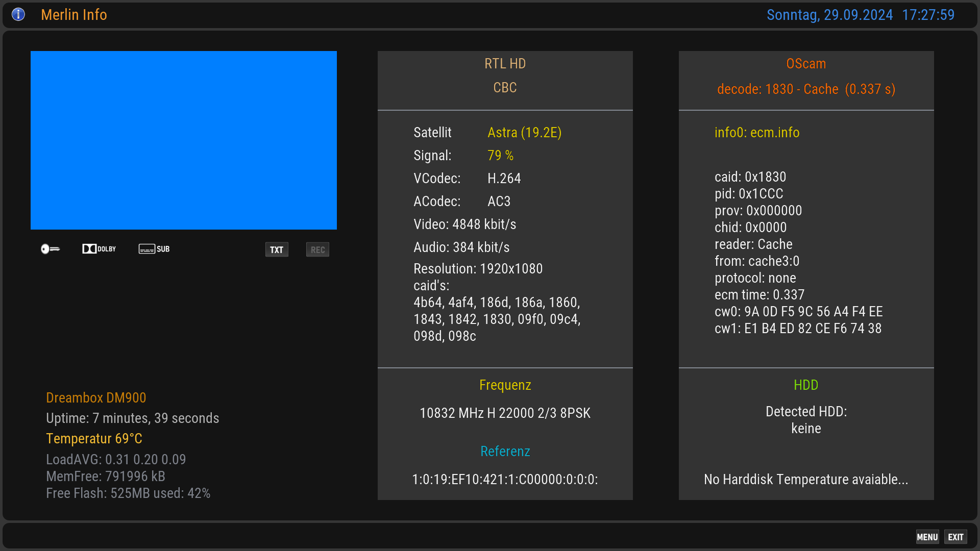980x551 pixels.
Task: Click the blue info icon in the title bar
Action: 18,14
